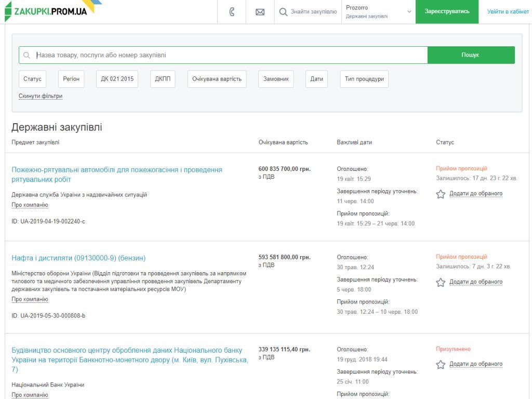The height and width of the screenshot is (399, 532).
Task: Open the Статус filter
Action: (x=32, y=79)
